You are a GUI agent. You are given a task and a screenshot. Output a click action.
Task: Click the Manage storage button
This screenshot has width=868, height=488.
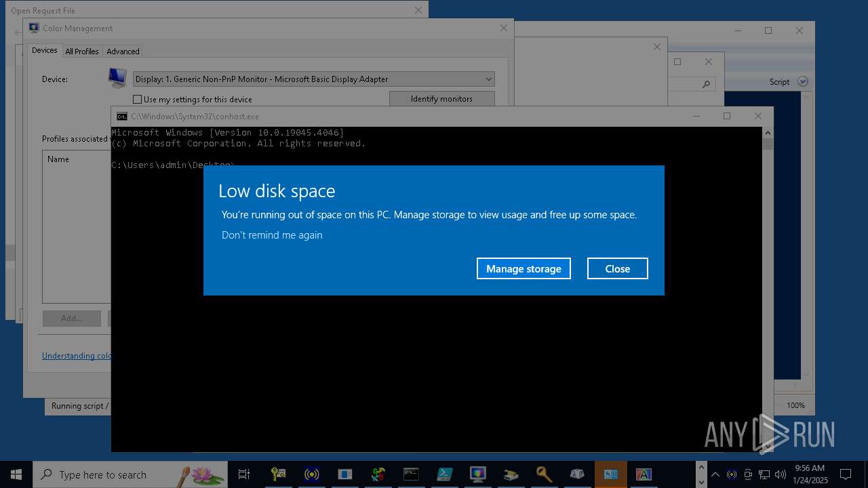click(x=524, y=268)
